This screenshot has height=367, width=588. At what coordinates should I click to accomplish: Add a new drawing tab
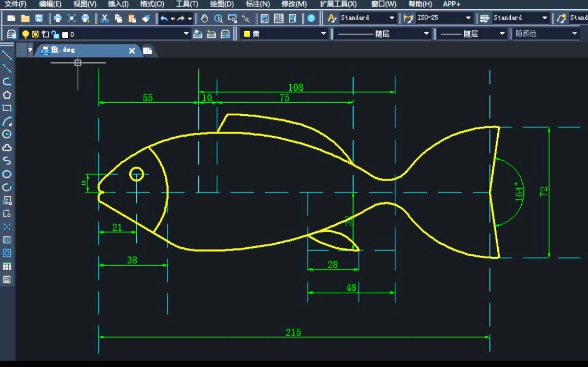pos(147,50)
